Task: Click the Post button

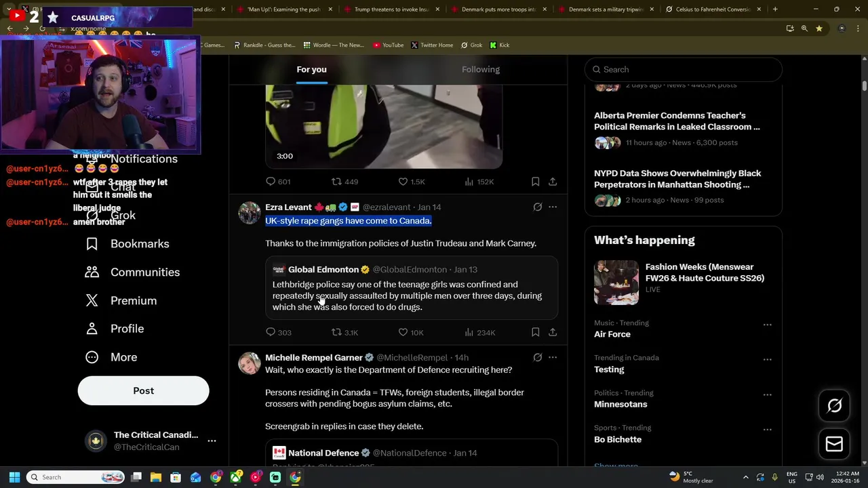Action: (x=143, y=391)
